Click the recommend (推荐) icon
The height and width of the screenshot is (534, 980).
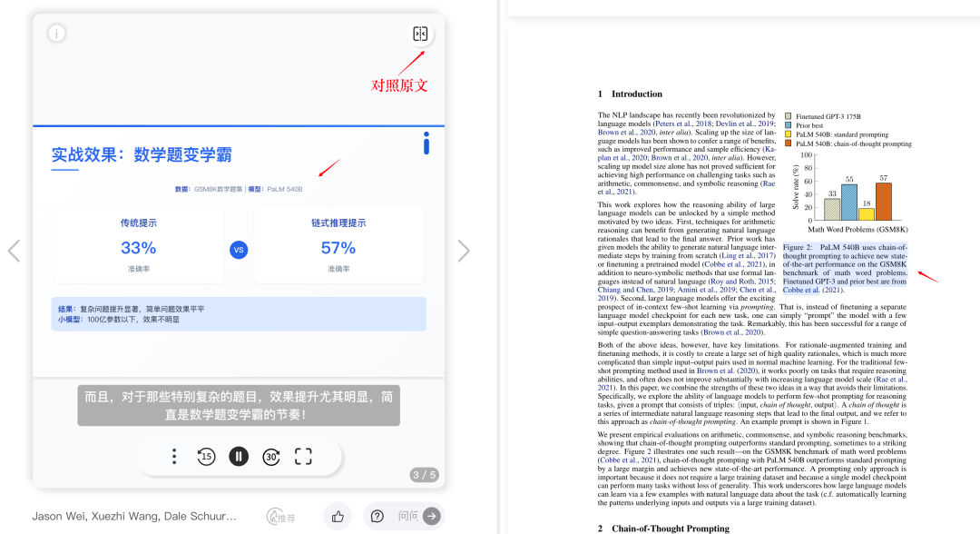(x=281, y=517)
